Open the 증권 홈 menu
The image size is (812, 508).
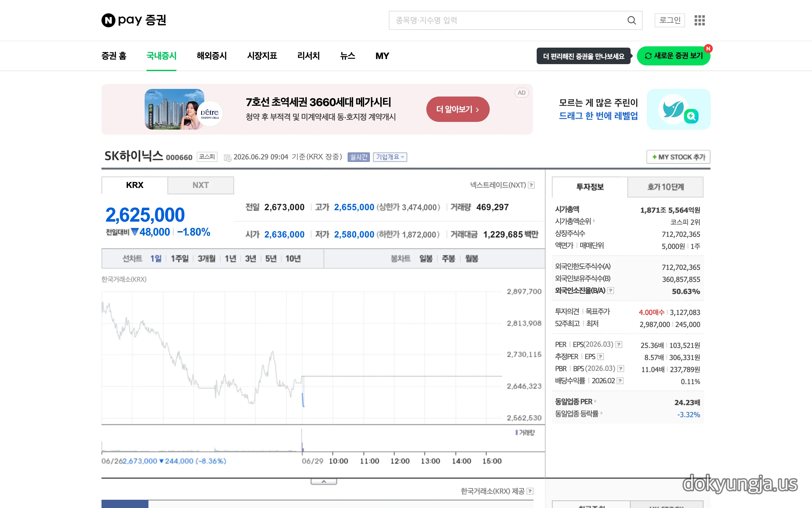(x=114, y=56)
